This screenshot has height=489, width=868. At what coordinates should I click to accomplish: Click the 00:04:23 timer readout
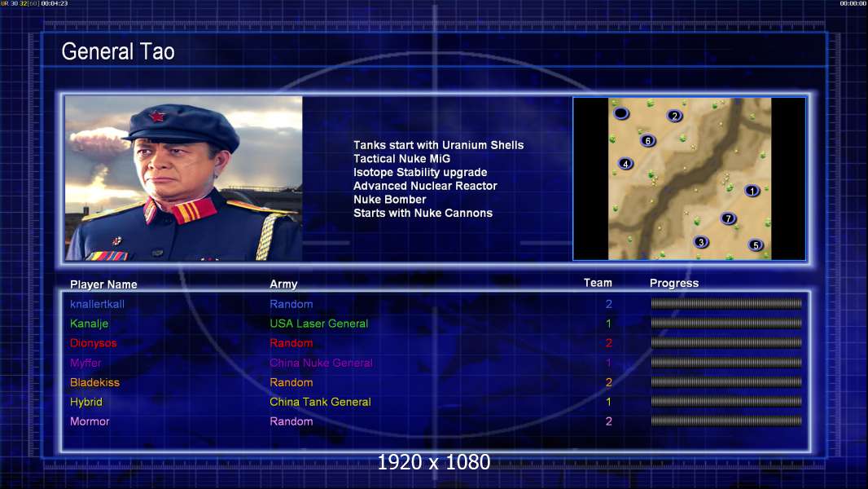pyautogui.click(x=55, y=3)
